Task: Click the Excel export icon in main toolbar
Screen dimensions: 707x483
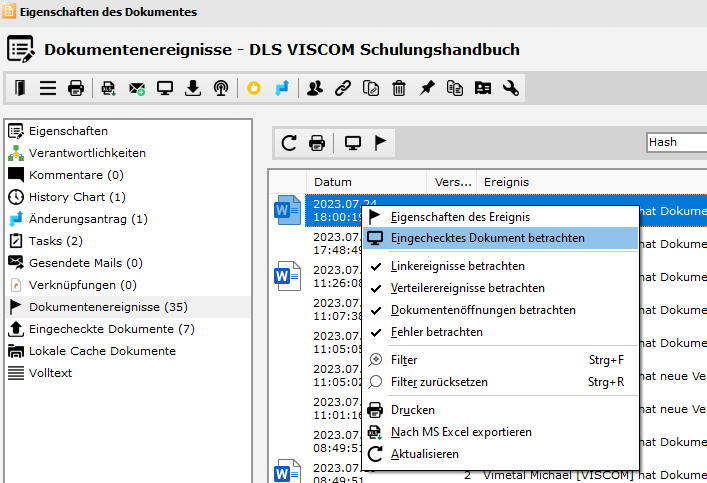Action: click(108, 87)
